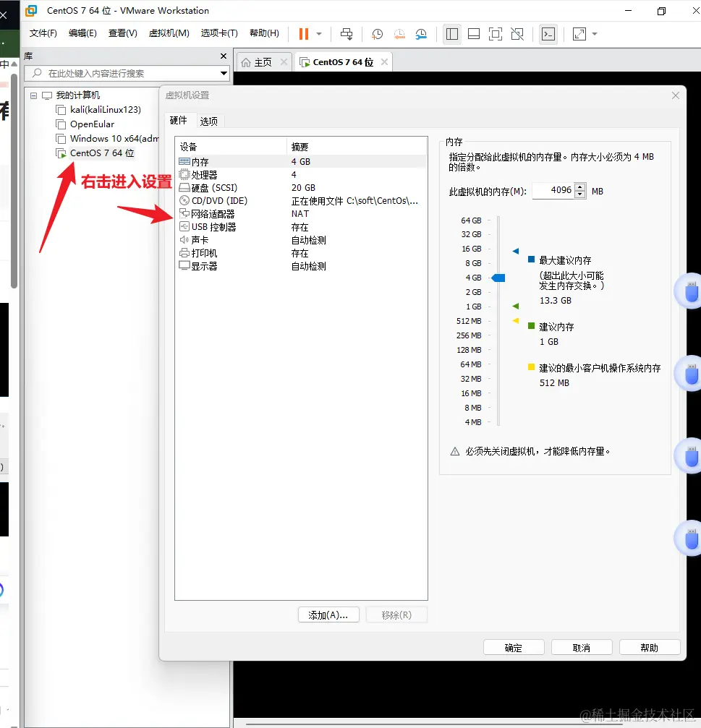Viewport: 701px width, 728px height.
Task: Toggle the thumbnail bar view icon
Action: pos(474,34)
